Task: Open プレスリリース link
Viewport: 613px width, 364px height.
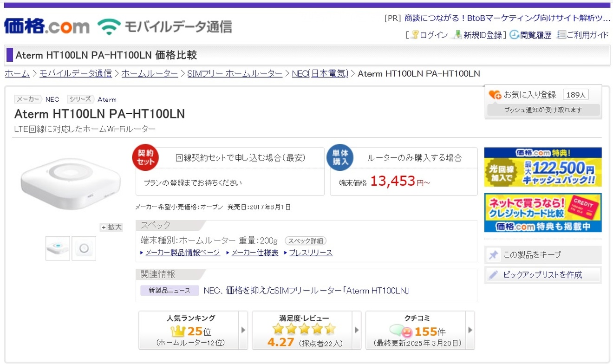Action: pos(311,253)
